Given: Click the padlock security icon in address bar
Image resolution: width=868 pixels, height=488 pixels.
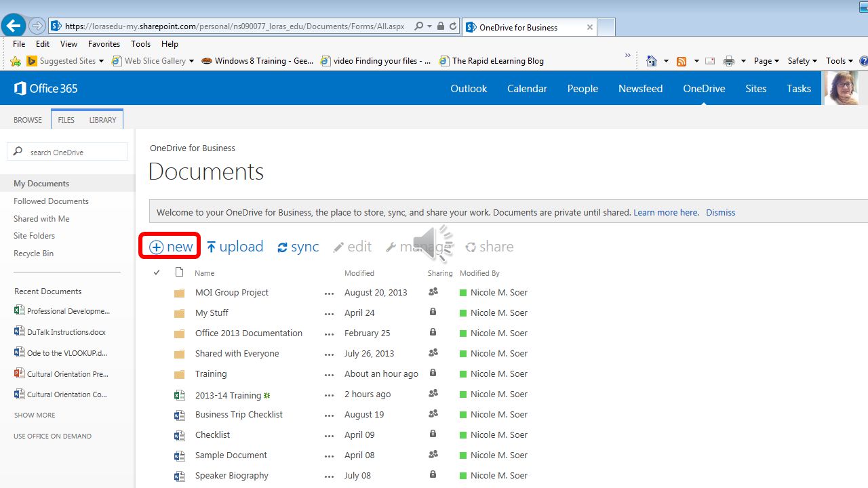Looking at the screenshot, I should point(441,26).
